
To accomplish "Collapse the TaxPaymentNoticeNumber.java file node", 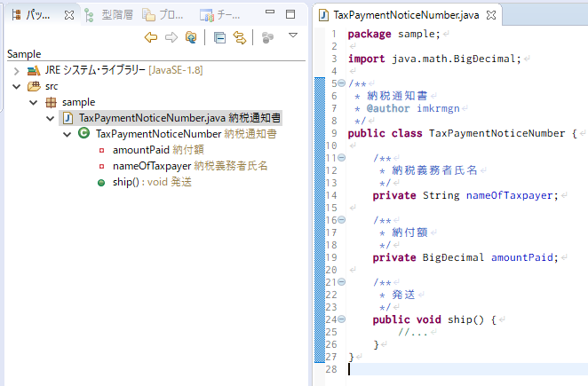I will (51, 118).
